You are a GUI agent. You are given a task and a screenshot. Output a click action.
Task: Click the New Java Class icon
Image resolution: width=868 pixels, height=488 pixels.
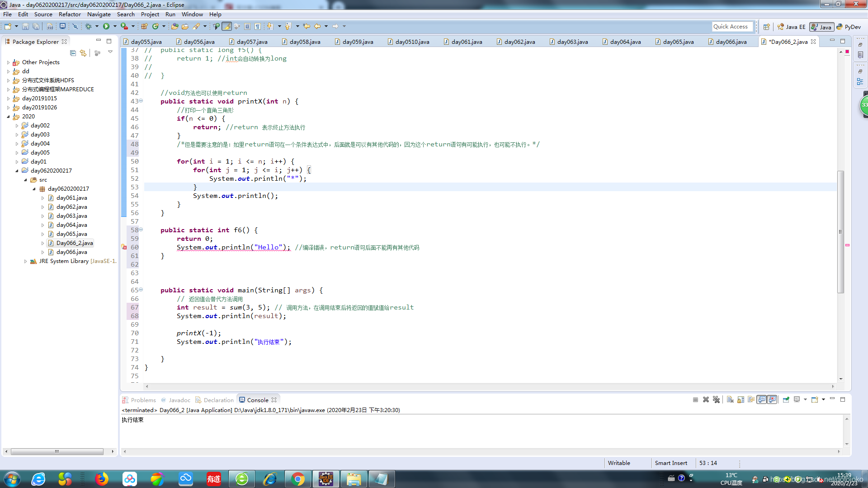point(156,27)
